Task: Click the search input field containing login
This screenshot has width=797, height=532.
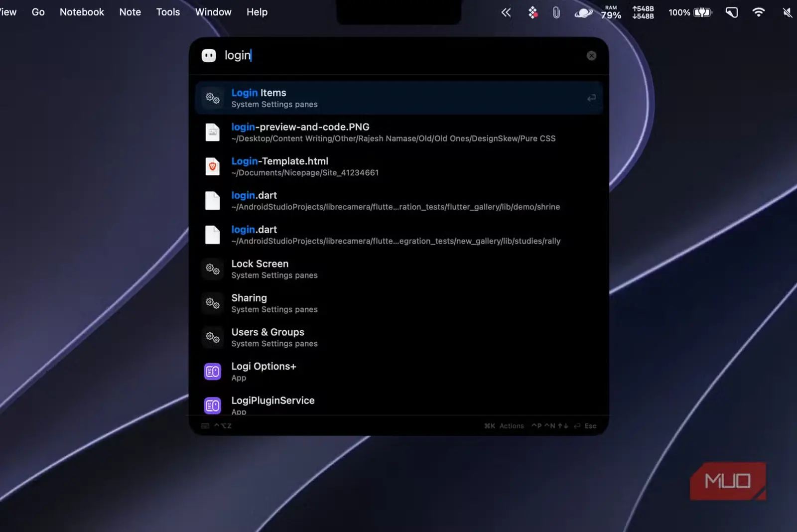Action: click(x=398, y=55)
